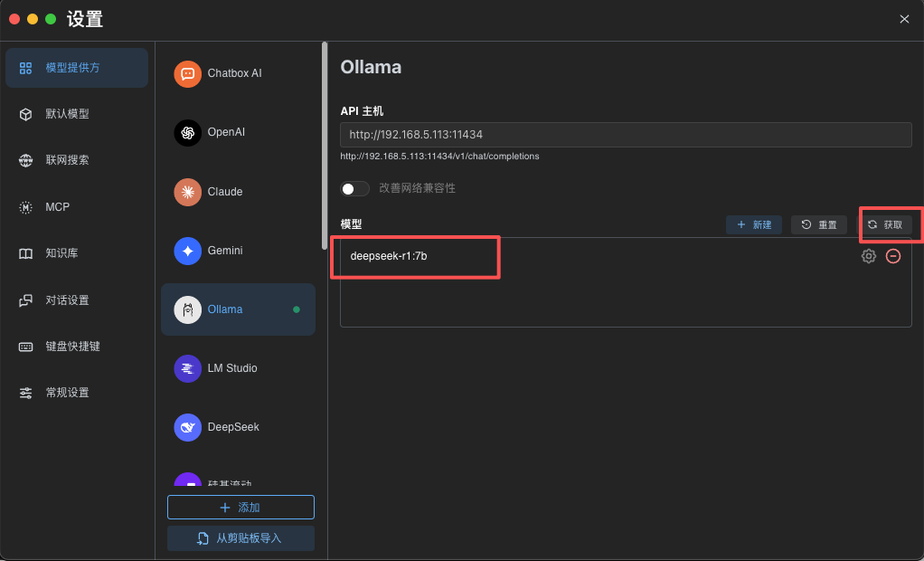Click the 新建 model button

coord(754,224)
